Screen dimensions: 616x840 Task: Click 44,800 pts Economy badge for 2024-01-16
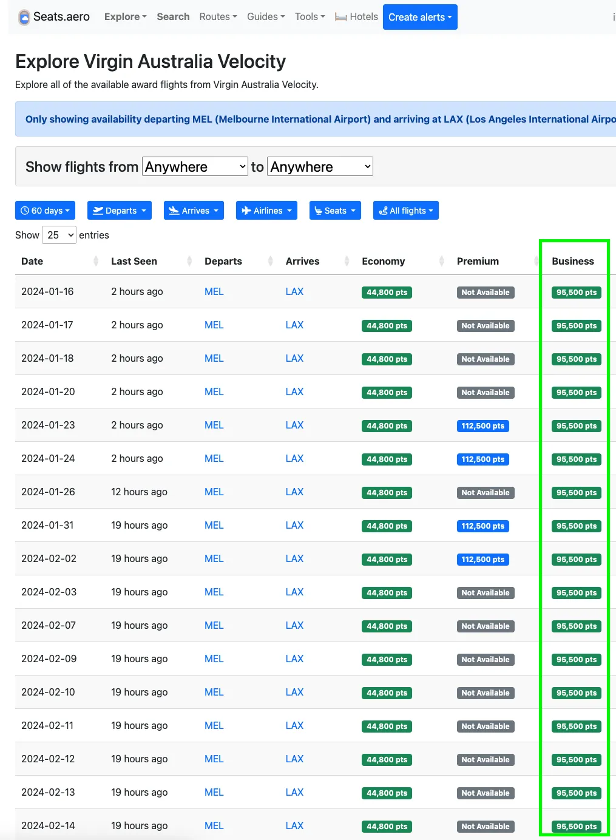point(387,293)
